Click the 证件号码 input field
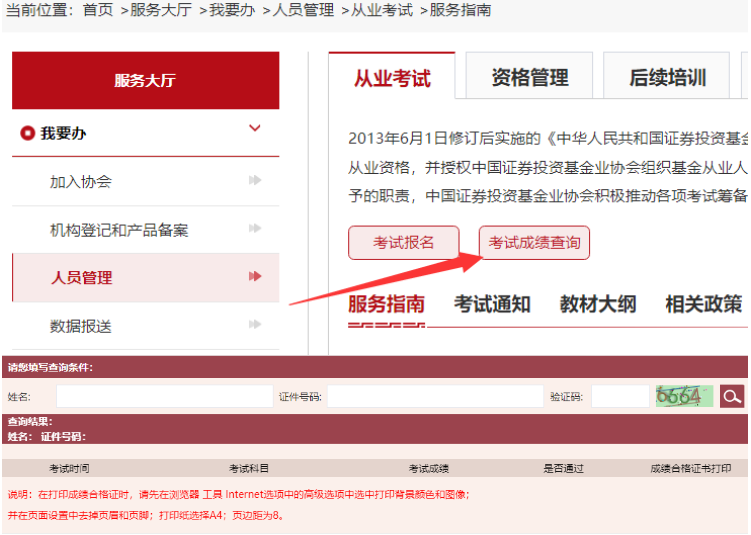Image resolution: width=751 pixels, height=535 pixels. [435, 397]
